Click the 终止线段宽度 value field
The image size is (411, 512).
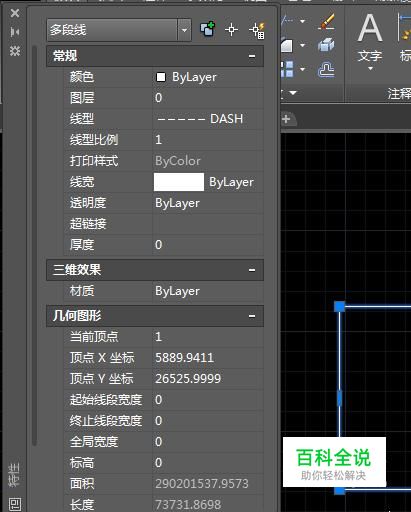(x=208, y=421)
